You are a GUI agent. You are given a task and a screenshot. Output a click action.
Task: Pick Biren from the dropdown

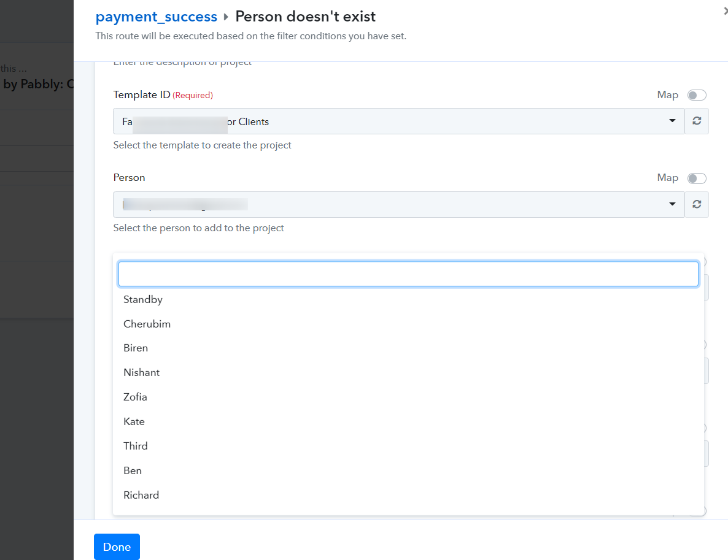(136, 348)
